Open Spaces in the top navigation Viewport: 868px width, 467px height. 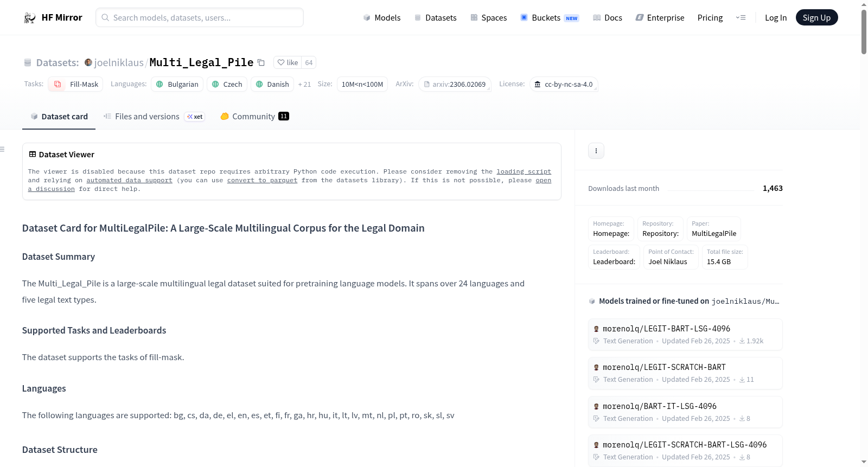[x=489, y=18]
